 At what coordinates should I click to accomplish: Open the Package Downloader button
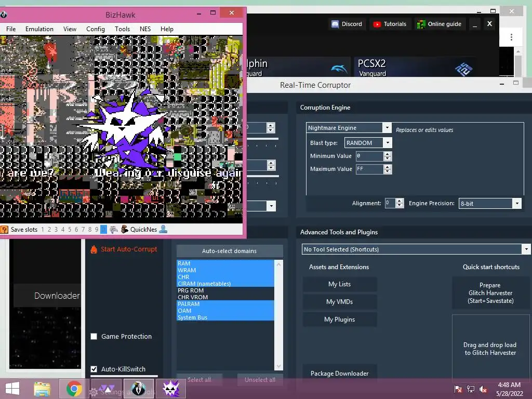click(340, 373)
